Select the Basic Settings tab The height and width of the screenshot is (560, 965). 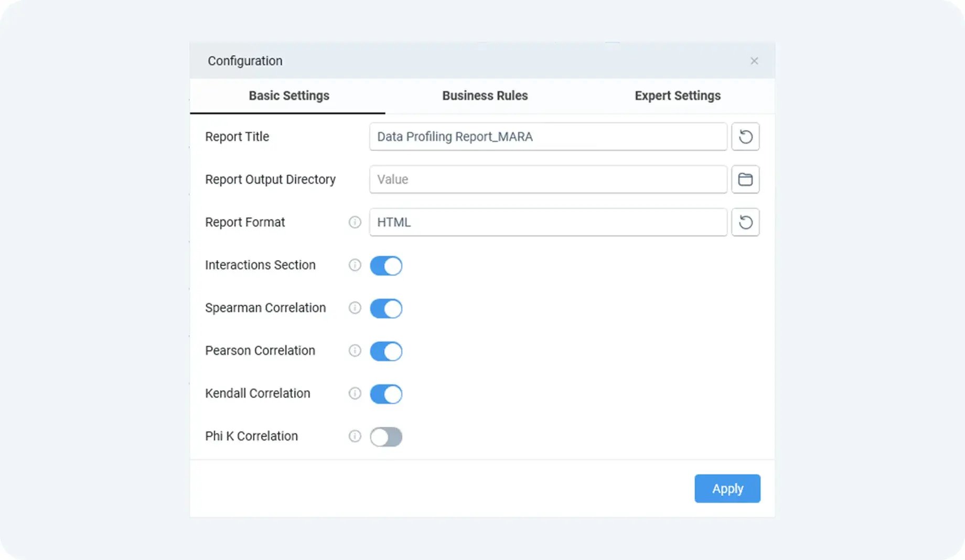[x=288, y=96]
